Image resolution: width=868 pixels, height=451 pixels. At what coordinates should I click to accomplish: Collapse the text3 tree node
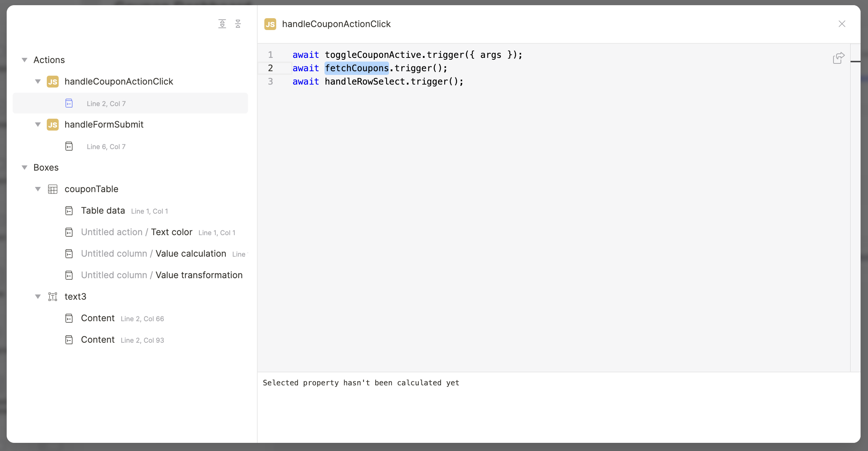pos(38,297)
